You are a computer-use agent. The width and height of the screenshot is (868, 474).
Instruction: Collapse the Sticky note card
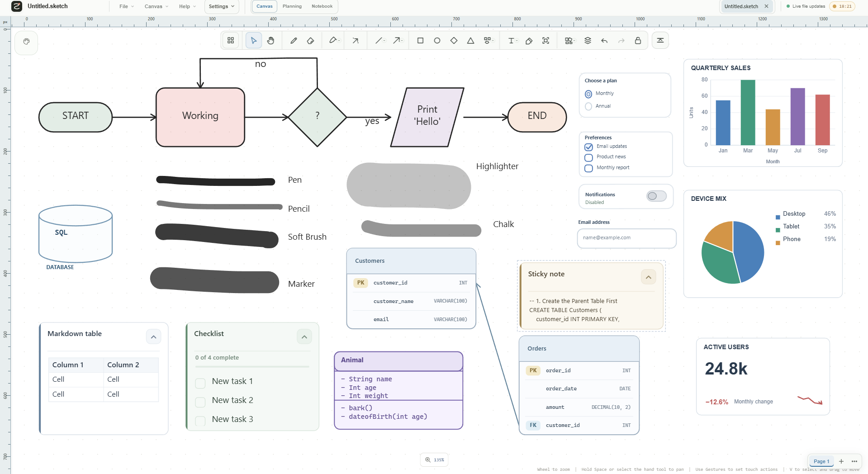click(649, 277)
